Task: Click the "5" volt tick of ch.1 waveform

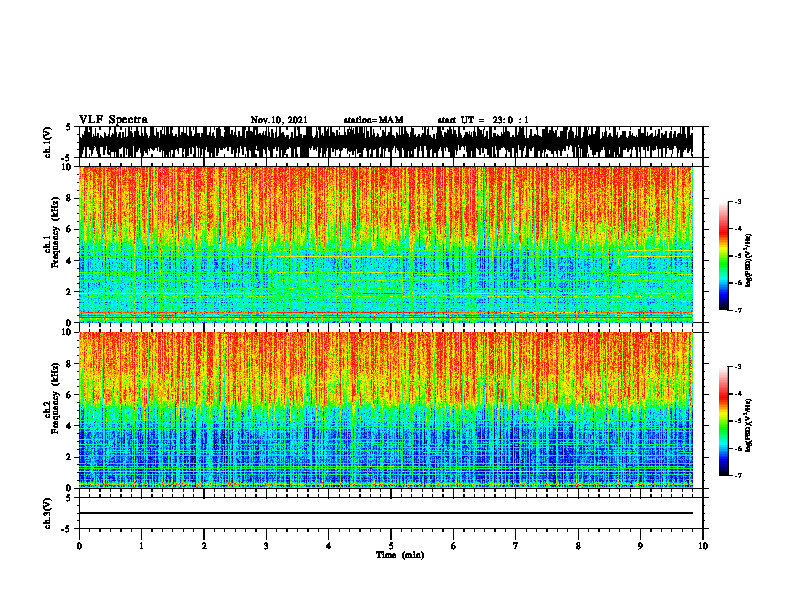Action: click(68, 128)
